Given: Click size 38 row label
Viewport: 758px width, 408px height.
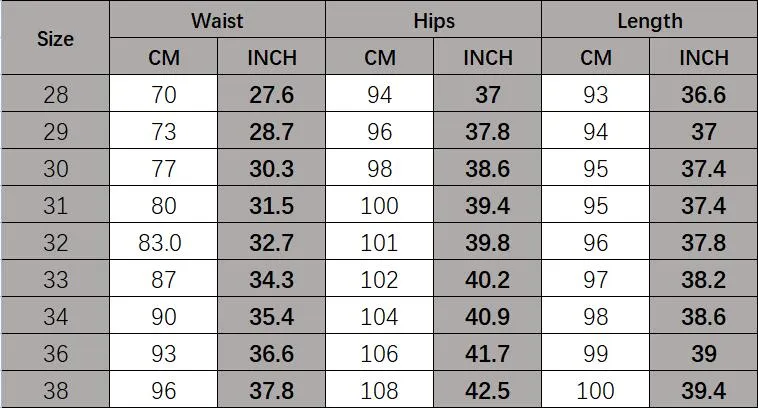Looking at the screenshot, I should point(55,390).
